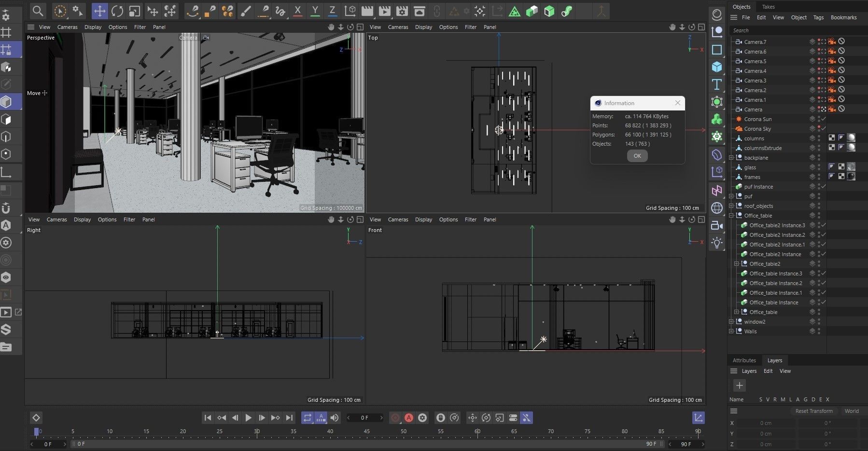This screenshot has width=868, height=451.
Task: Open Cameras menu in Perspective viewport
Action: pos(68,27)
